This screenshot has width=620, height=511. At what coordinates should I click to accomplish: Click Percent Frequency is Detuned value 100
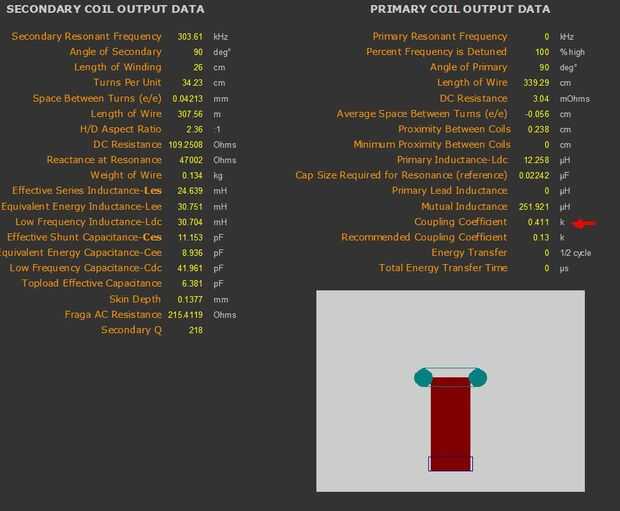click(x=542, y=52)
